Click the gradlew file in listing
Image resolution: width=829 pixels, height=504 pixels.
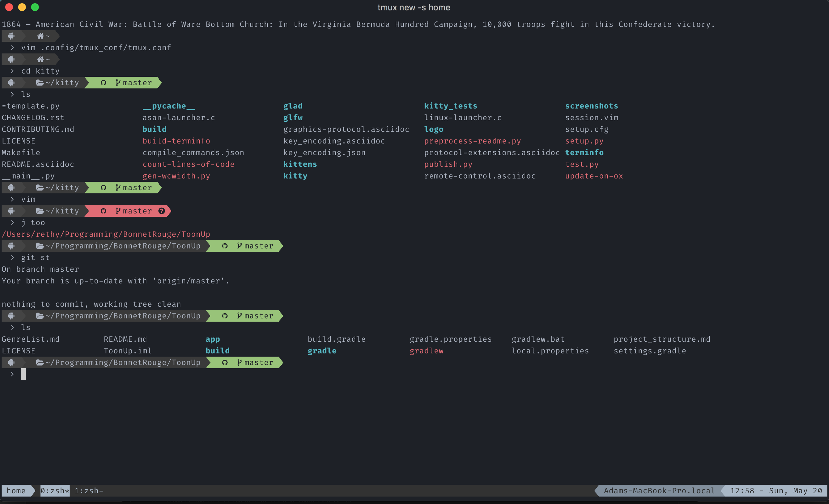426,351
